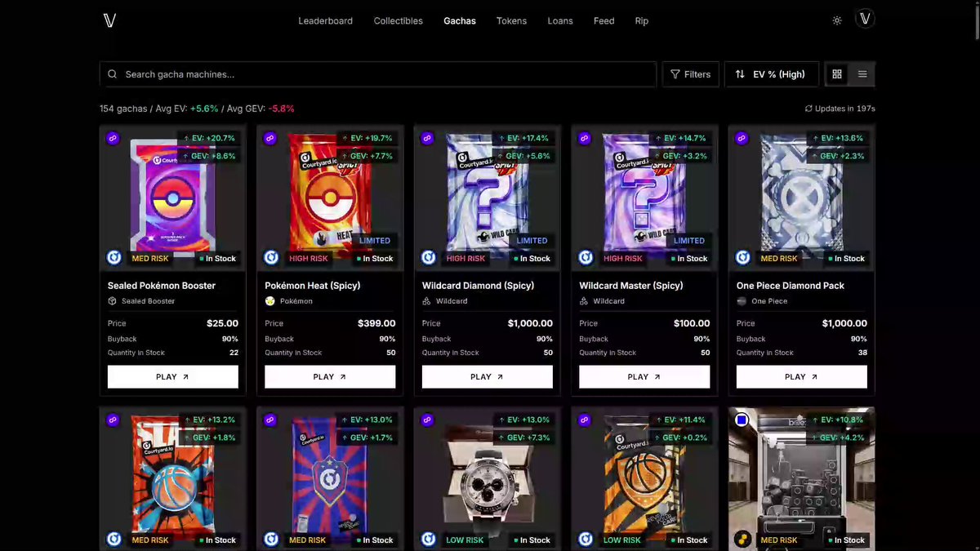Go to the Rip page
The width and height of the screenshot is (980, 551).
coord(642,20)
